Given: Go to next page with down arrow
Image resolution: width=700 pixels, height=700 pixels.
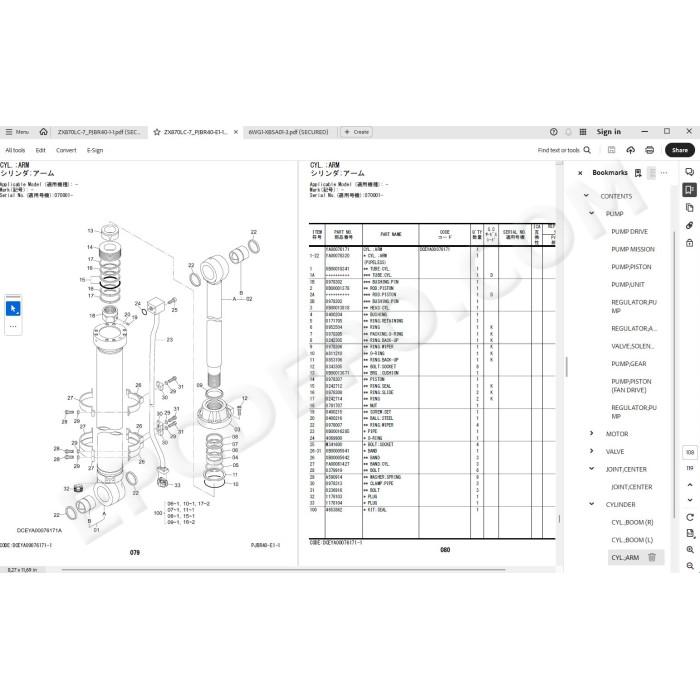Looking at the screenshot, I should (690, 500).
